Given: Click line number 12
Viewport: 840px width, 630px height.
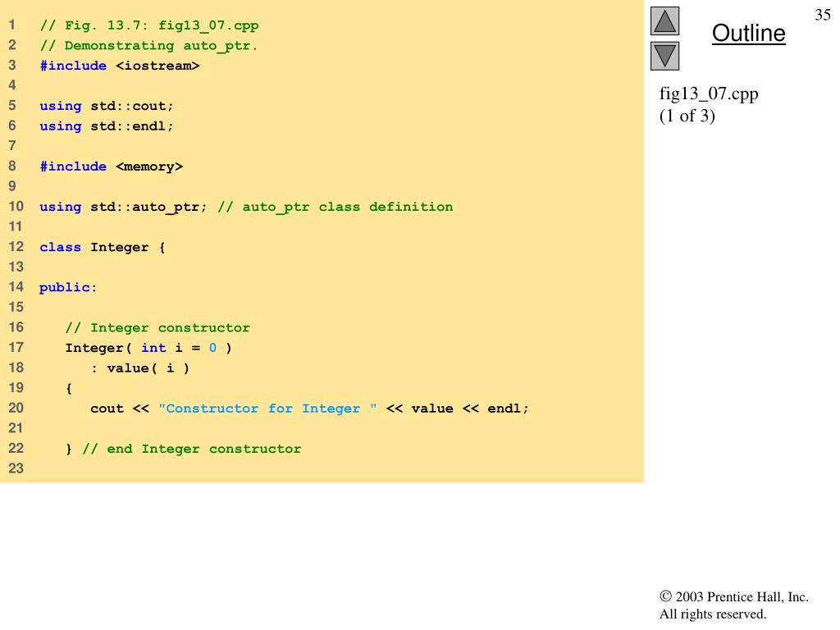Looking at the screenshot, I should pyautogui.click(x=16, y=247).
